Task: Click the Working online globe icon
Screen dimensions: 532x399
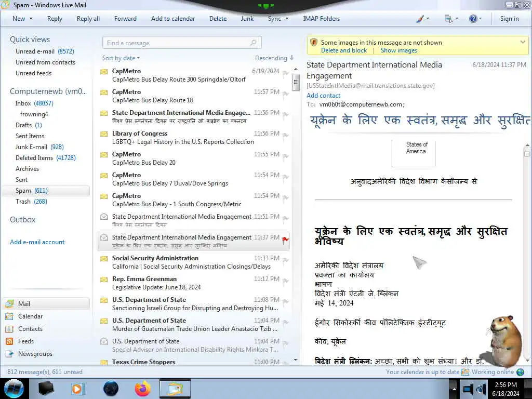Action: pyautogui.click(x=520, y=372)
